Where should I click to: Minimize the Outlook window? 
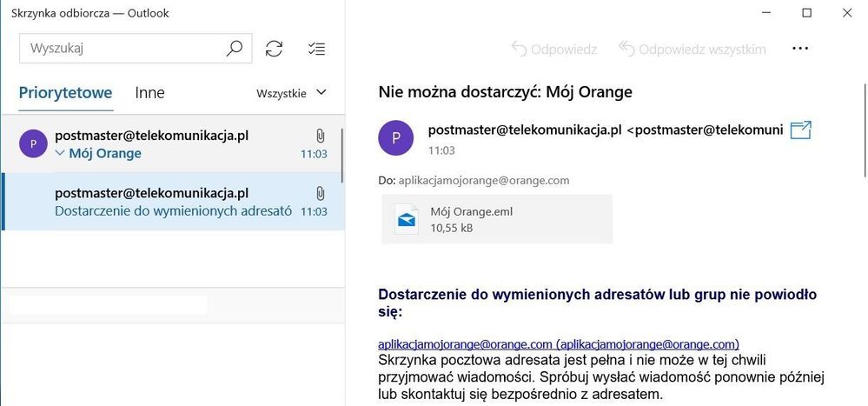766,13
